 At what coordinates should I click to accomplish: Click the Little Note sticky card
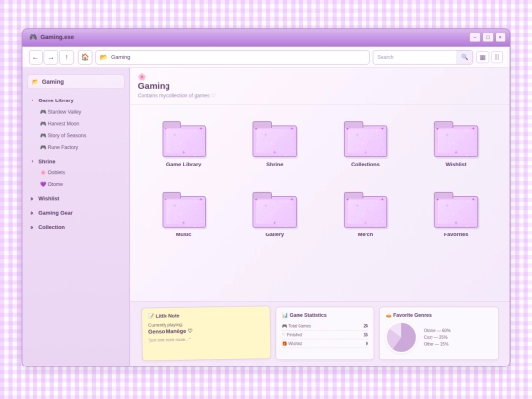206,333
